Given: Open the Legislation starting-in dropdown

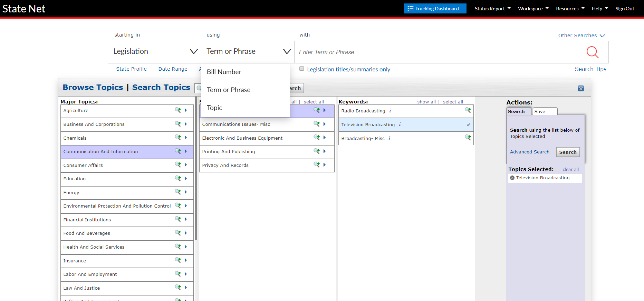Looking at the screenshot, I should (x=155, y=52).
